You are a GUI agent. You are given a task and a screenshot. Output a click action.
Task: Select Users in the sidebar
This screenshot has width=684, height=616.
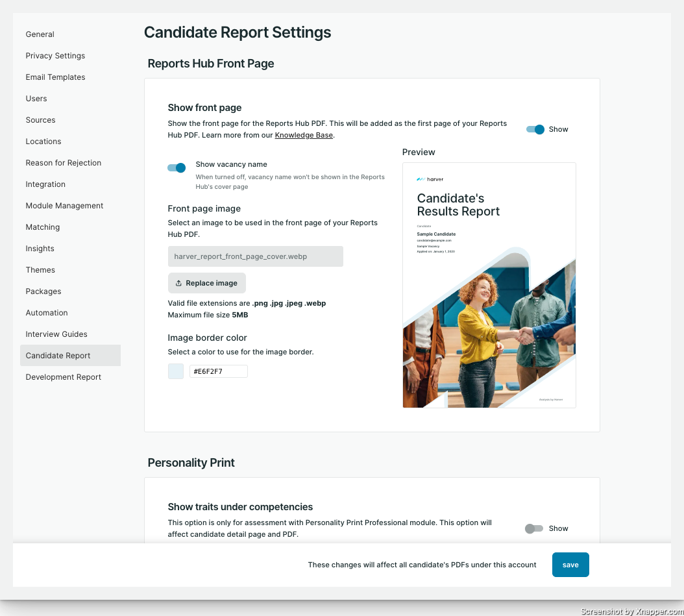click(x=36, y=98)
